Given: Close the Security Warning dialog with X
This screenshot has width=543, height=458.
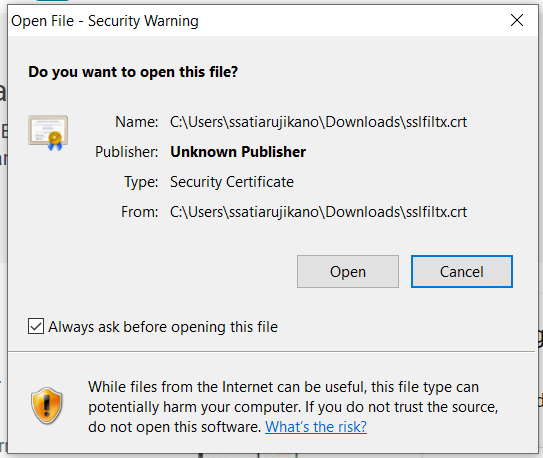Looking at the screenshot, I should [517, 20].
